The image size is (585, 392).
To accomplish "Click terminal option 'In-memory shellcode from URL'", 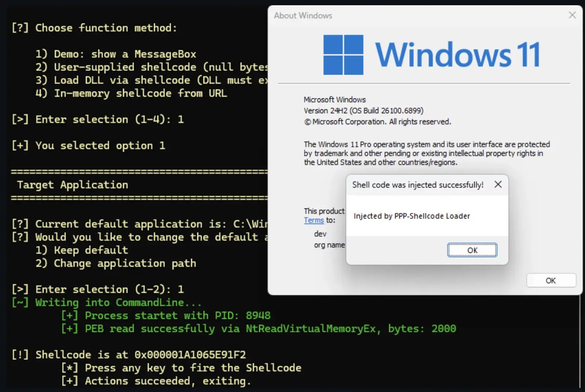I will tap(131, 94).
